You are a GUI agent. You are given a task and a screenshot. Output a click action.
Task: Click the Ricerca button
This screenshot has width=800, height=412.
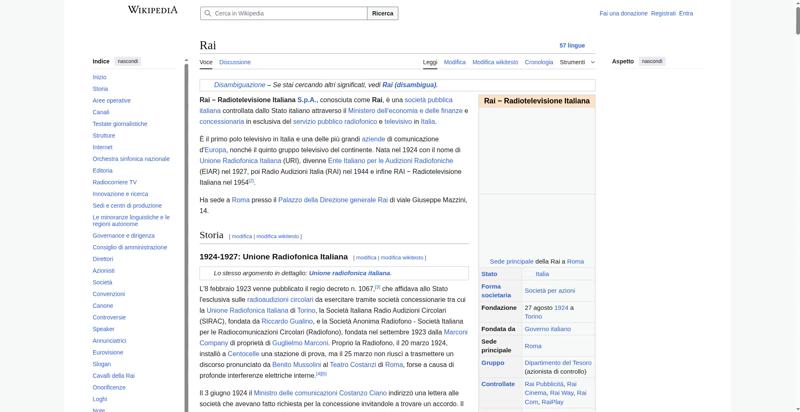pyautogui.click(x=383, y=13)
